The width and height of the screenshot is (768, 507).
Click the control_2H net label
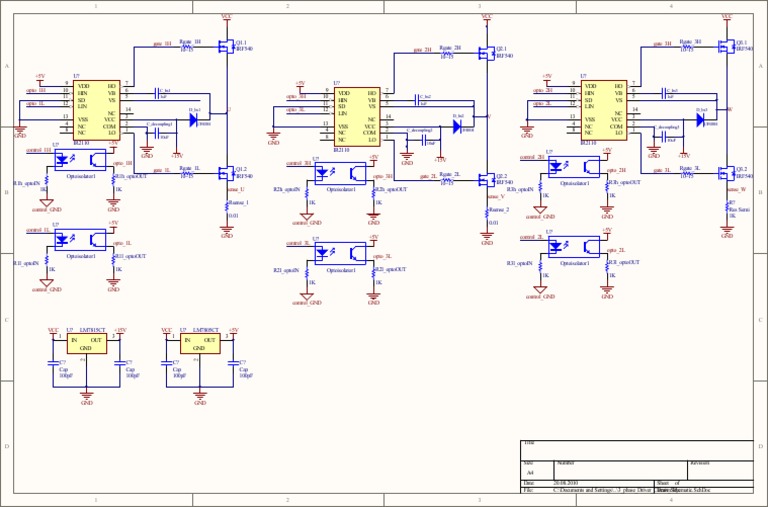(532, 157)
